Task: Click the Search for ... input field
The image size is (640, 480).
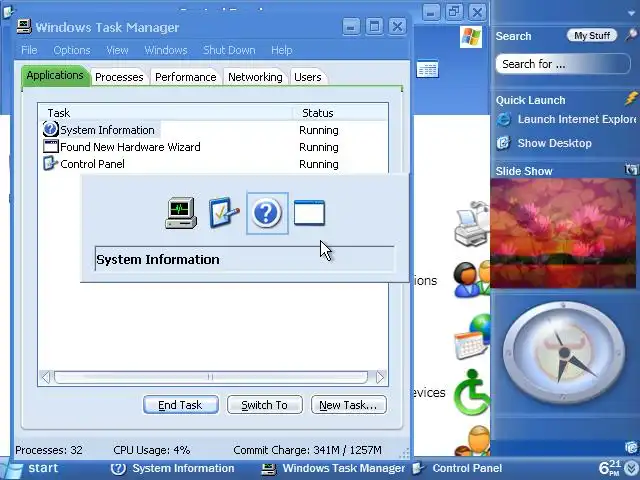Action: (563, 64)
